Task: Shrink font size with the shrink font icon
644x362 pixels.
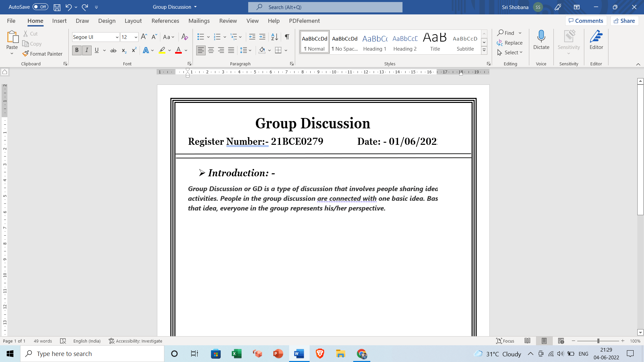Action: tap(154, 37)
